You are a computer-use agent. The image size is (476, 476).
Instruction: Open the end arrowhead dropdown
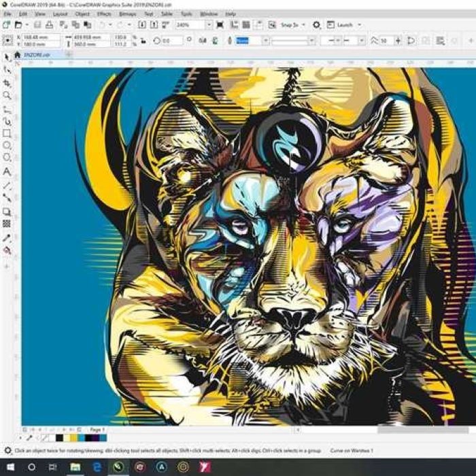tap(362, 41)
